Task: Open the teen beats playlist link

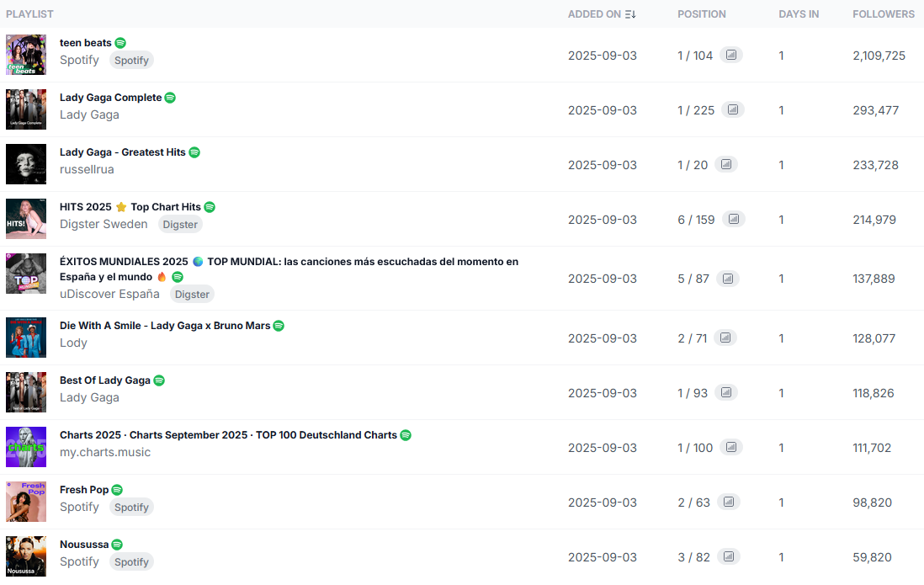Action: point(86,43)
